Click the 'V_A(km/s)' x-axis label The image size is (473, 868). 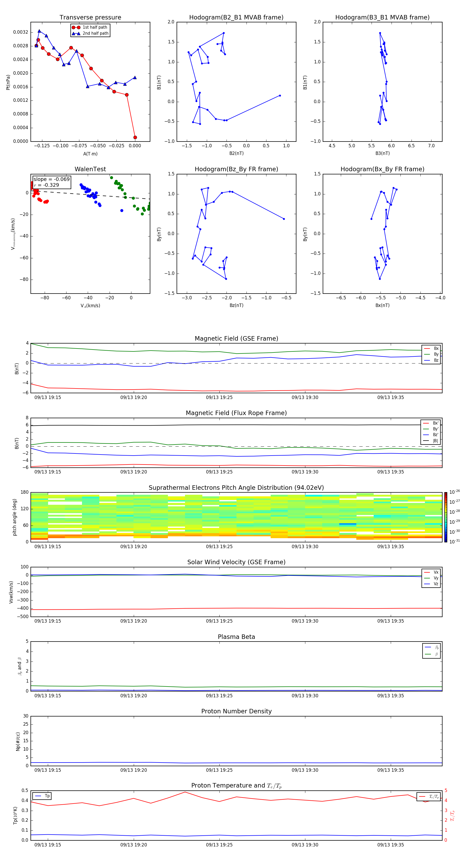[x=90, y=306]
